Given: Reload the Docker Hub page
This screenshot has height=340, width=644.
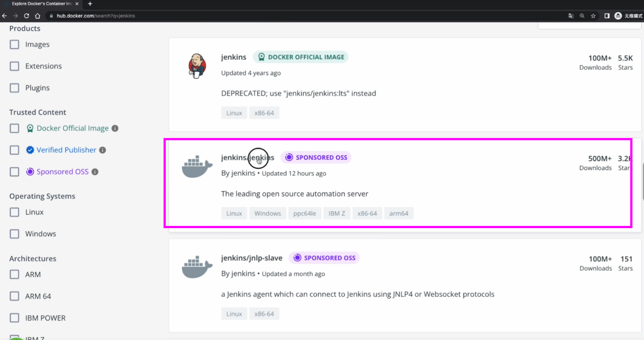Looking at the screenshot, I should [x=27, y=16].
